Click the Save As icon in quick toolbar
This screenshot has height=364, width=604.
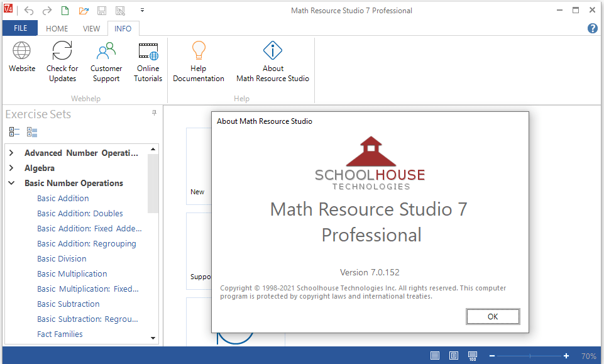coord(120,11)
